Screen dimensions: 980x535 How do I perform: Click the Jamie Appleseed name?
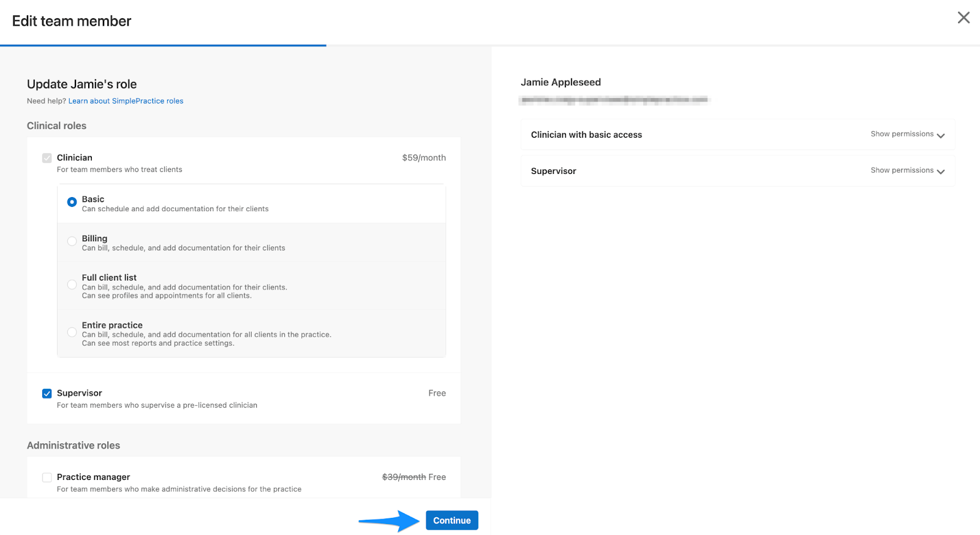(560, 82)
